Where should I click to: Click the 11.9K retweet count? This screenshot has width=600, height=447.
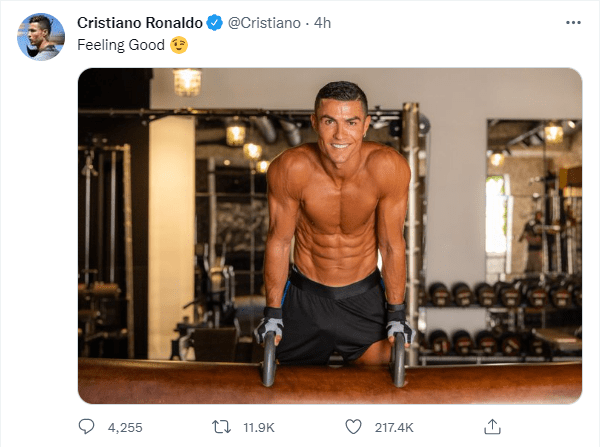pyautogui.click(x=259, y=427)
